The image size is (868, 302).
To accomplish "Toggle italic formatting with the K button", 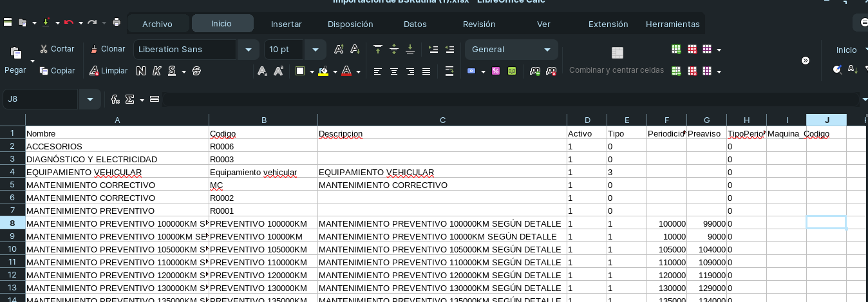I will pyautogui.click(x=156, y=71).
